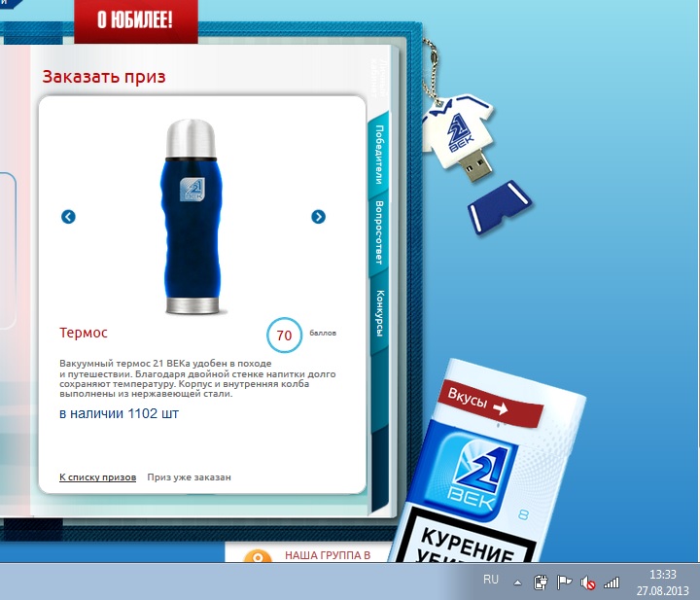Screen dimensions: 700x600
Task: Click the Приз уже заказан text
Action: [190, 477]
